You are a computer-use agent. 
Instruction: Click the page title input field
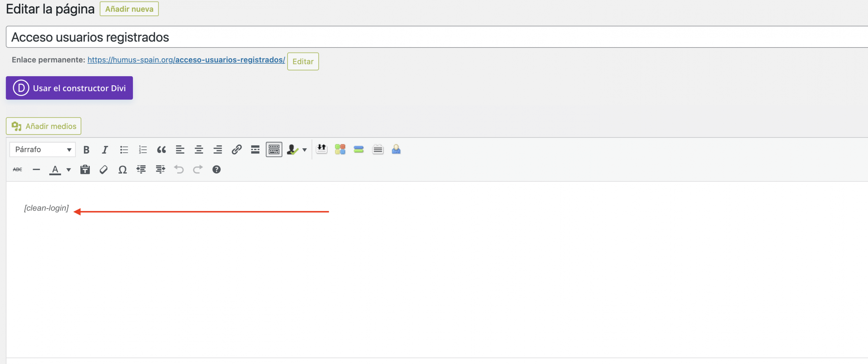tap(437, 37)
